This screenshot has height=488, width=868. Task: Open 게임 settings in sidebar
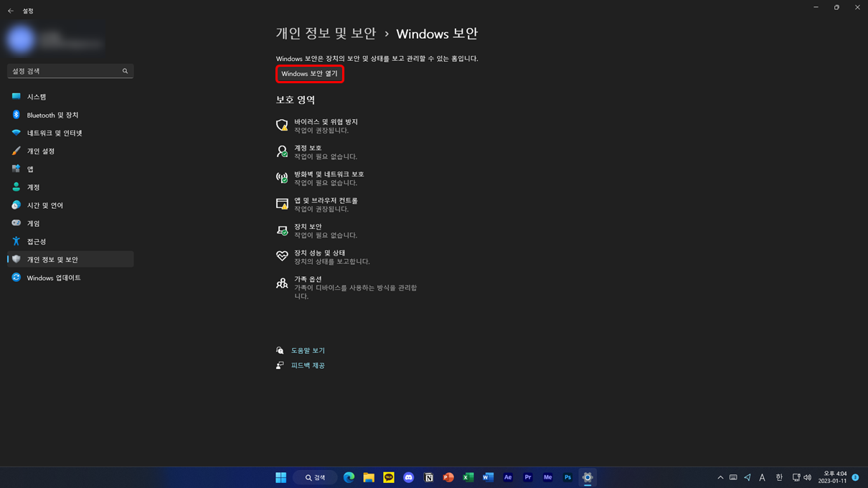click(x=70, y=223)
